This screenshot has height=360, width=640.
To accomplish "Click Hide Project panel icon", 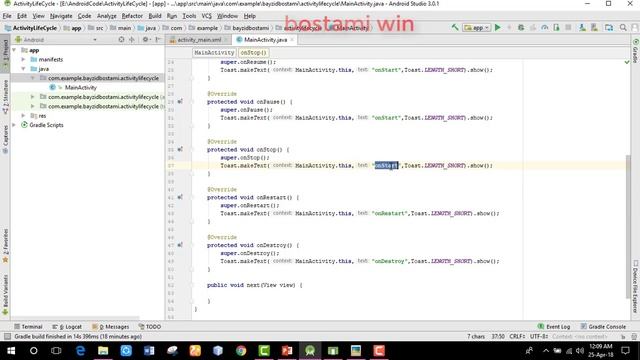I will [x=158, y=40].
